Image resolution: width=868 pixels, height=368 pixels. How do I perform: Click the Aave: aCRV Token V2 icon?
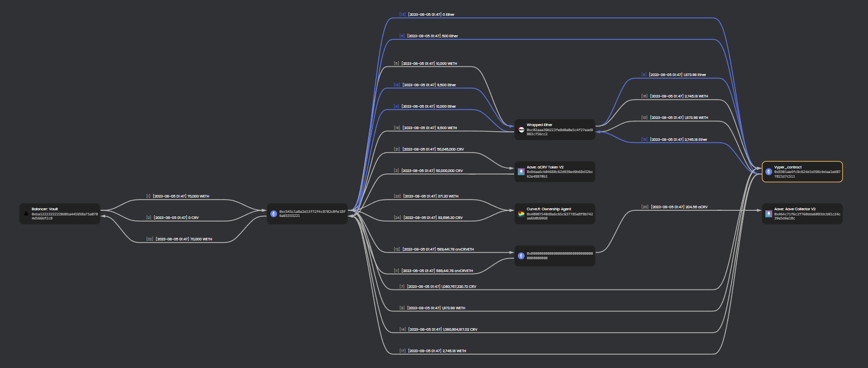(521, 172)
